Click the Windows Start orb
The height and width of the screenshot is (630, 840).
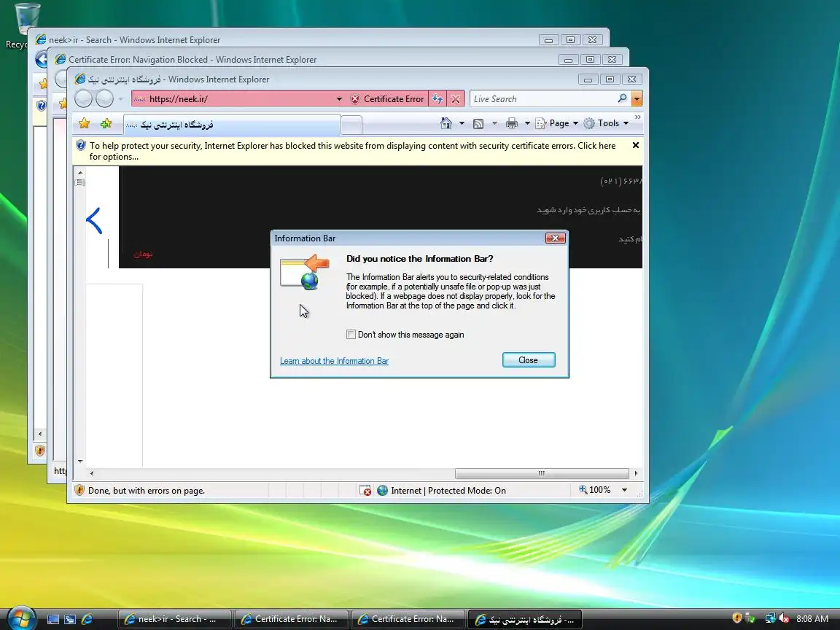point(21,618)
